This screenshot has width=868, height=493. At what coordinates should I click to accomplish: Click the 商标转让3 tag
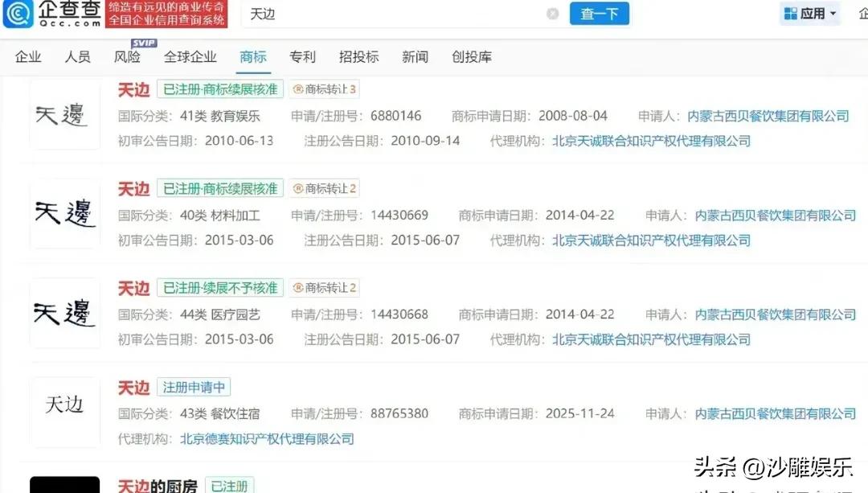[x=324, y=89]
